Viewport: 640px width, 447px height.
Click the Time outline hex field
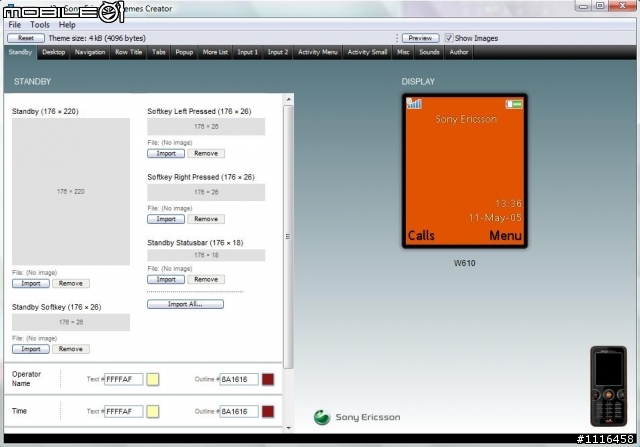[239, 411]
